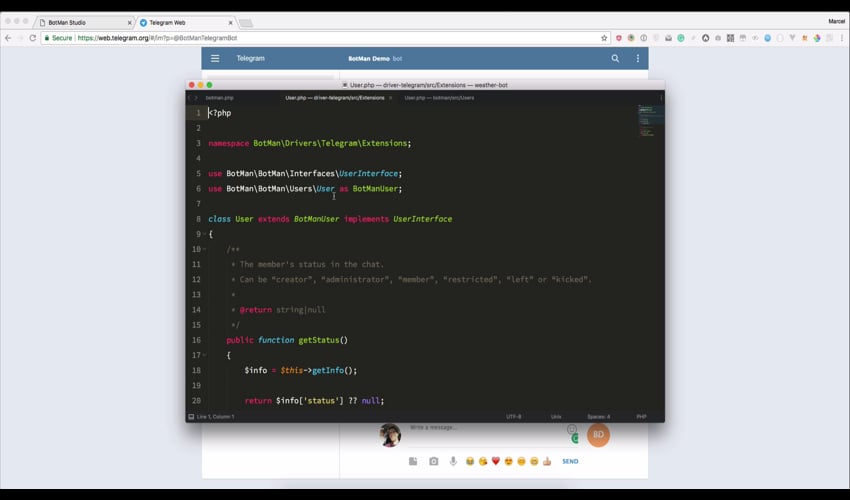Change Unix line endings in status bar
Viewport: 850px width, 500px height.
pyautogui.click(x=556, y=416)
